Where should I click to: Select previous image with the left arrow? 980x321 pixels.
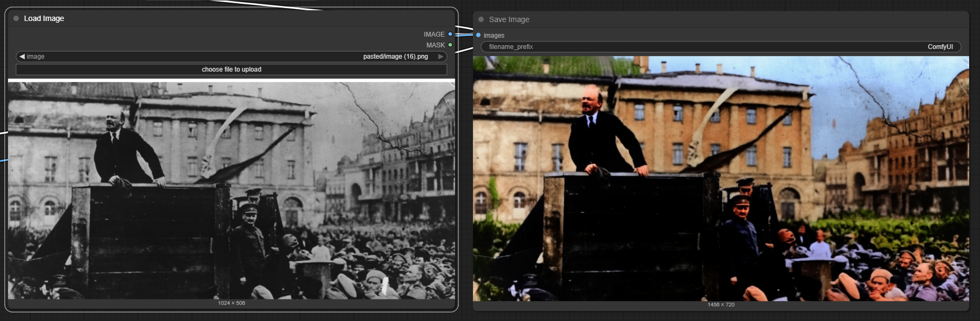pyautogui.click(x=22, y=57)
